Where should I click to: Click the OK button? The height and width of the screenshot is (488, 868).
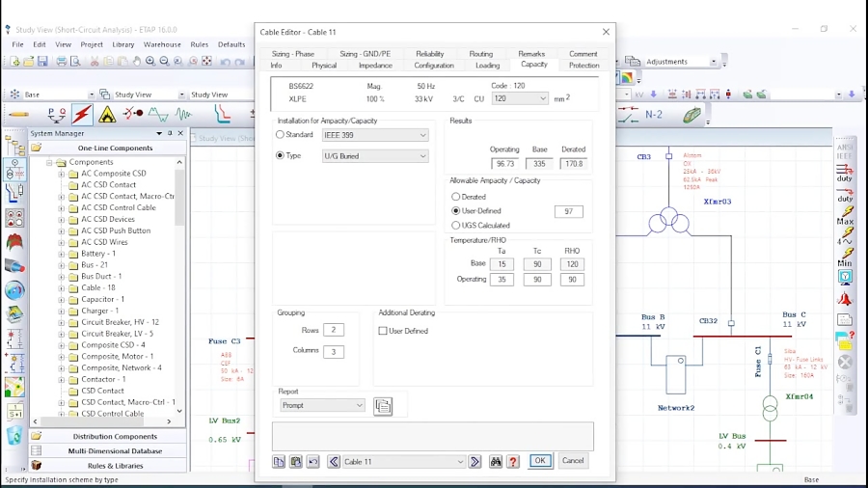click(540, 460)
